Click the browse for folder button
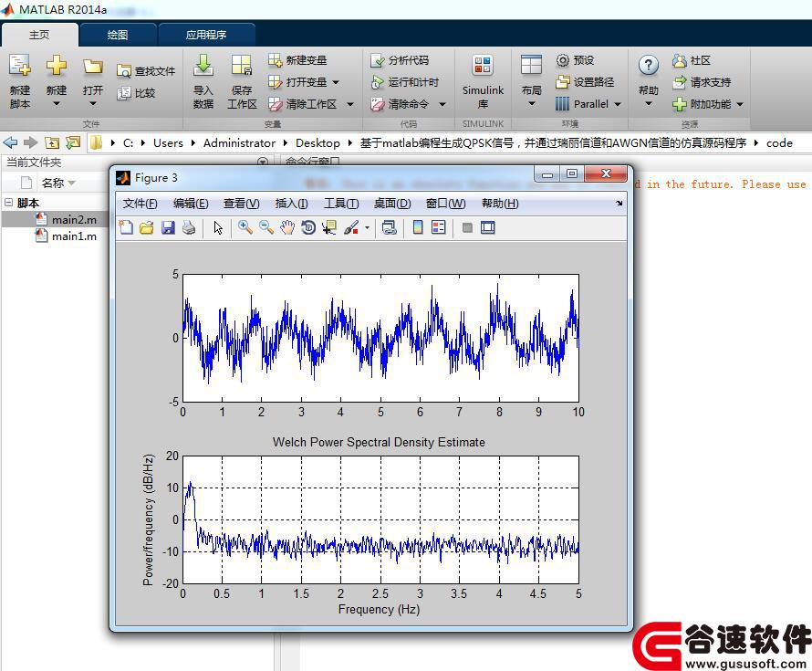 73,142
